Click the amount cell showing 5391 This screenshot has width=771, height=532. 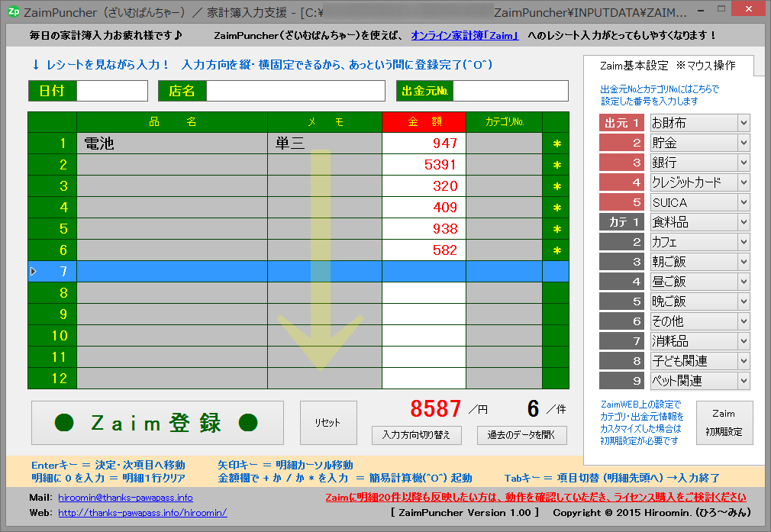coord(424,165)
